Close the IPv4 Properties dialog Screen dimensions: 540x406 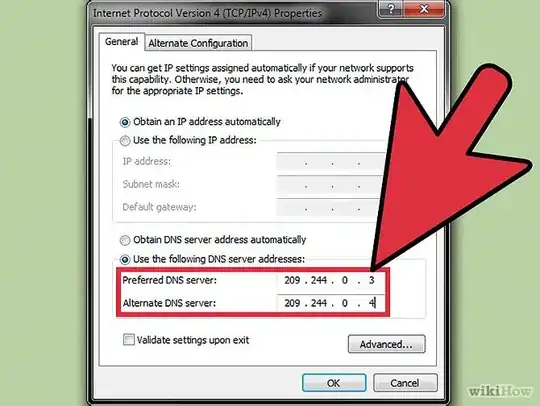pyautogui.click(x=424, y=9)
